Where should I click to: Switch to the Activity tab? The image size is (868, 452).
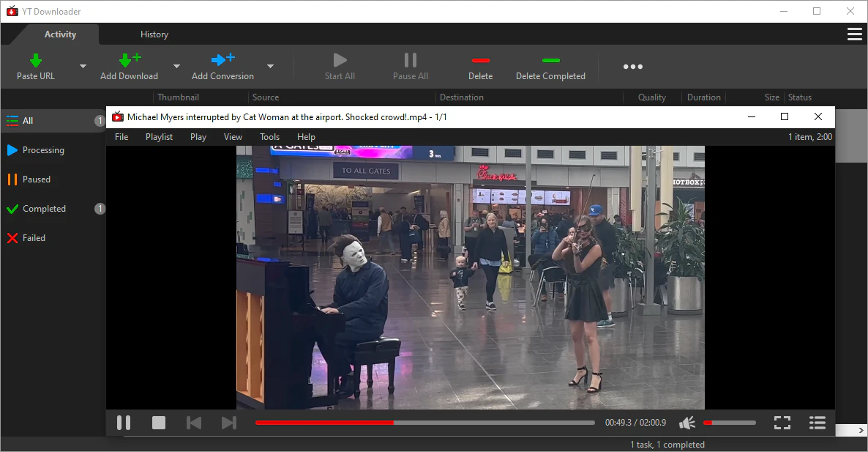pos(60,34)
